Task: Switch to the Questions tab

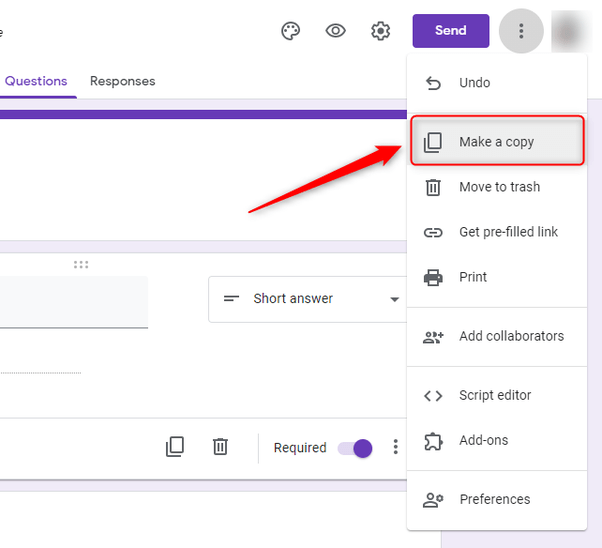Action: [36, 81]
